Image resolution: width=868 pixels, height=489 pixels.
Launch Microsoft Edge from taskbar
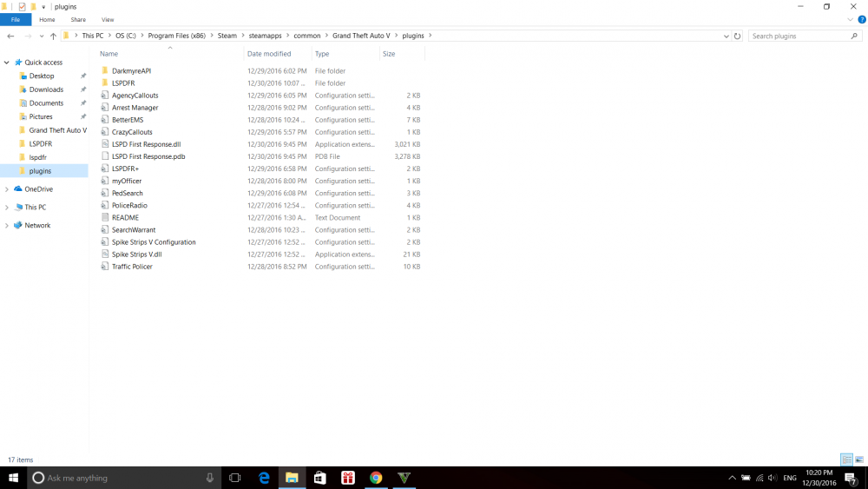tap(264, 478)
